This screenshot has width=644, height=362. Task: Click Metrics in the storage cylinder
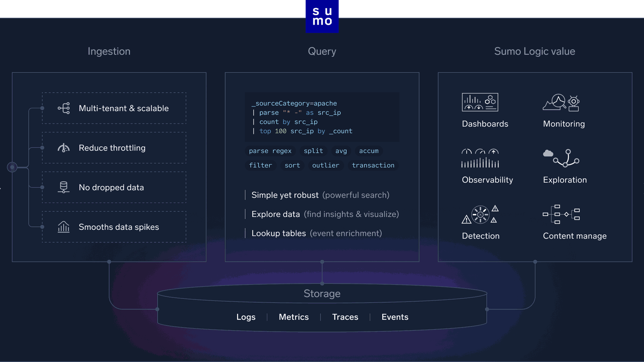[293, 317]
